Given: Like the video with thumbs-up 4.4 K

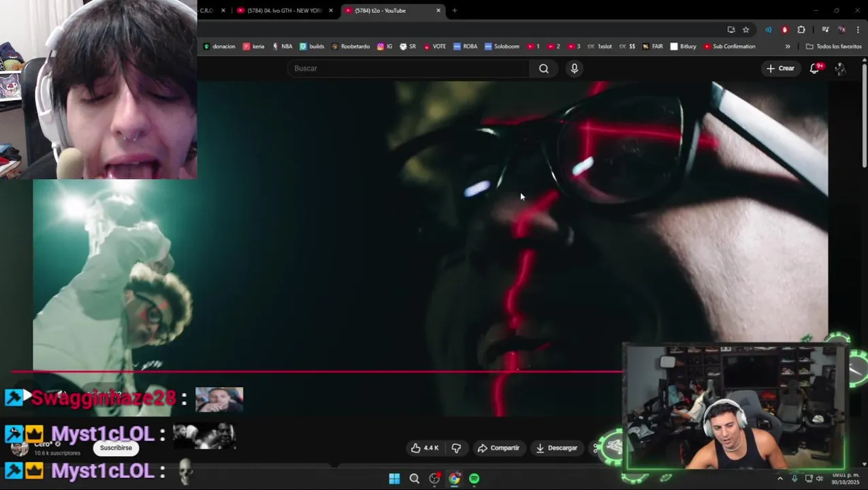Looking at the screenshot, I should [x=424, y=448].
